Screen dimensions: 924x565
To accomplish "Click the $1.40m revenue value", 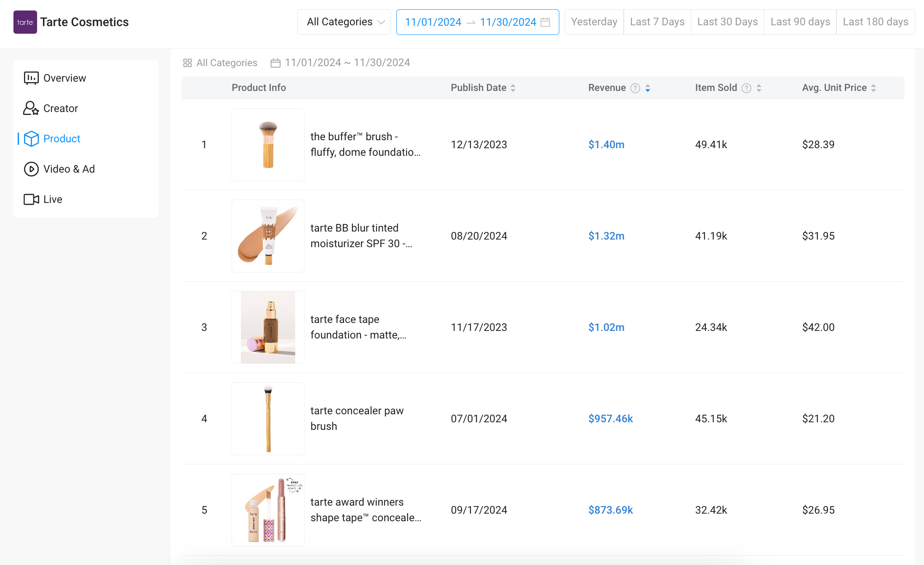I will [606, 144].
